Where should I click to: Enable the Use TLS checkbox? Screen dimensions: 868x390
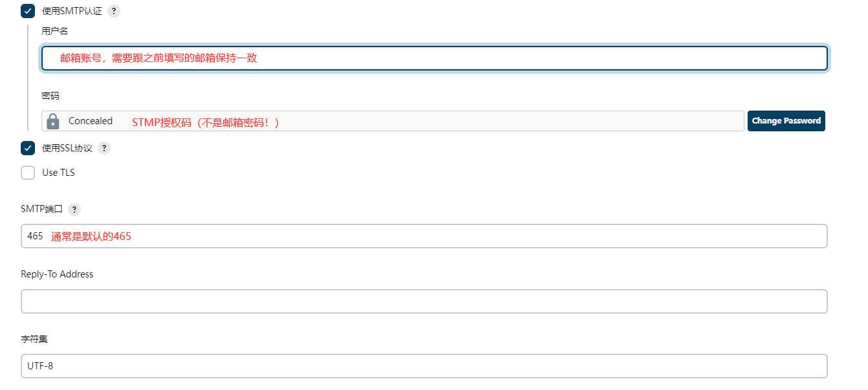pos(28,173)
